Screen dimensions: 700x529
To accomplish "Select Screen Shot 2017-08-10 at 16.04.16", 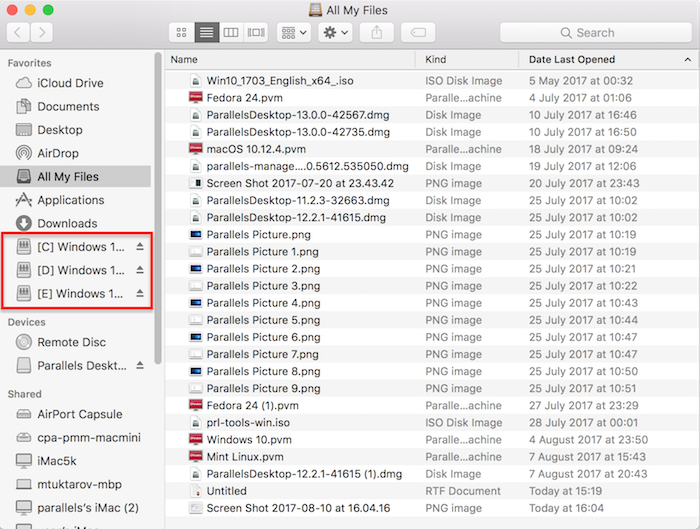I will (432, 508).
